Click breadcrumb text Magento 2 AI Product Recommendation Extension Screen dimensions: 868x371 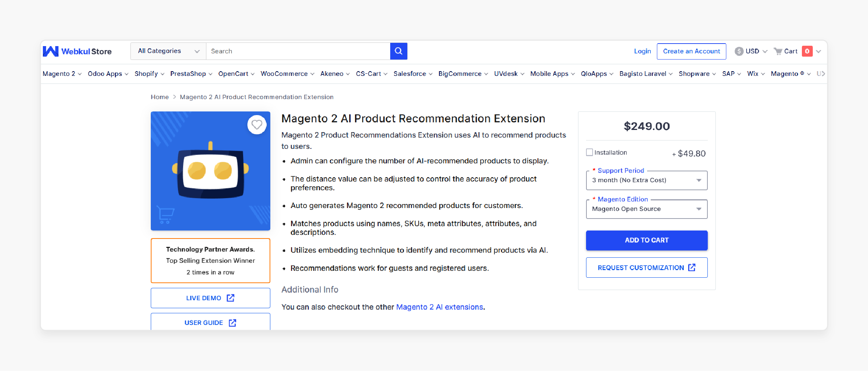(x=257, y=97)
